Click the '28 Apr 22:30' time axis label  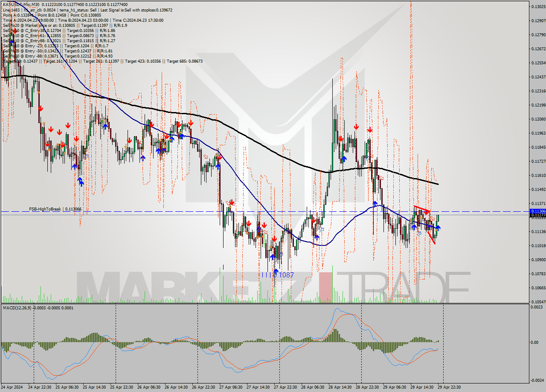click(x=367, y=387)
